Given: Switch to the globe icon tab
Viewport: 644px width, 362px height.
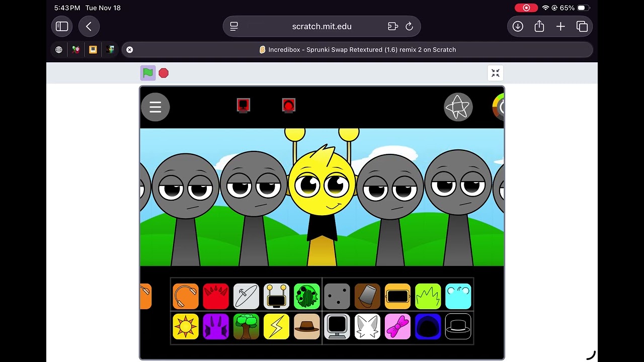Looking at the screenshot, I should (x=59, y=49).
